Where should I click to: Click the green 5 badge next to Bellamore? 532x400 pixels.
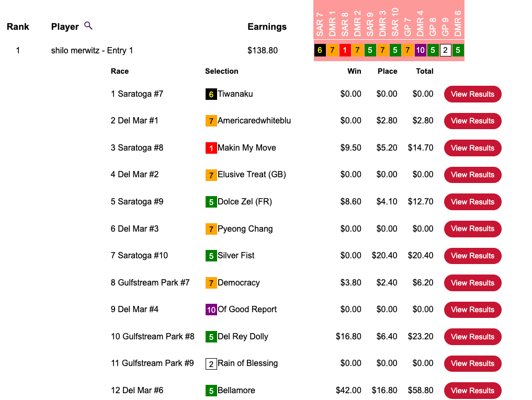(x=211, y=391)
